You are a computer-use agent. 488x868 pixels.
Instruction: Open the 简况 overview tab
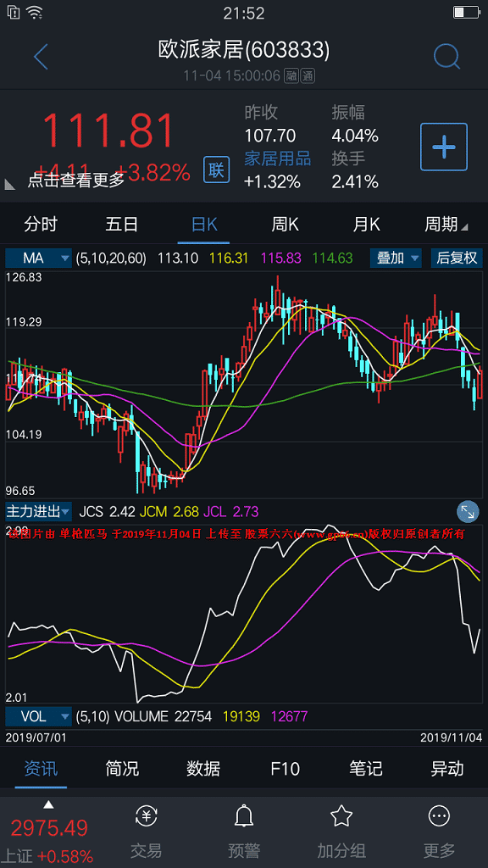(122, 769)
